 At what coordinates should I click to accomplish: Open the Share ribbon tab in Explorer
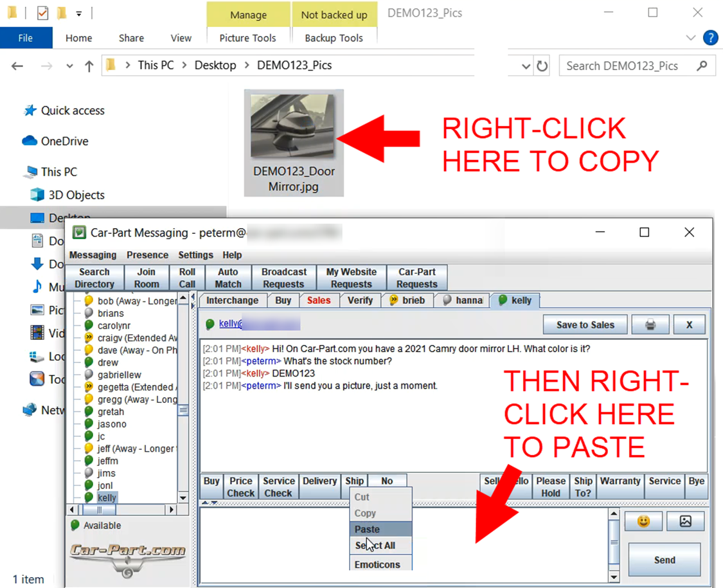click(131, 38)
